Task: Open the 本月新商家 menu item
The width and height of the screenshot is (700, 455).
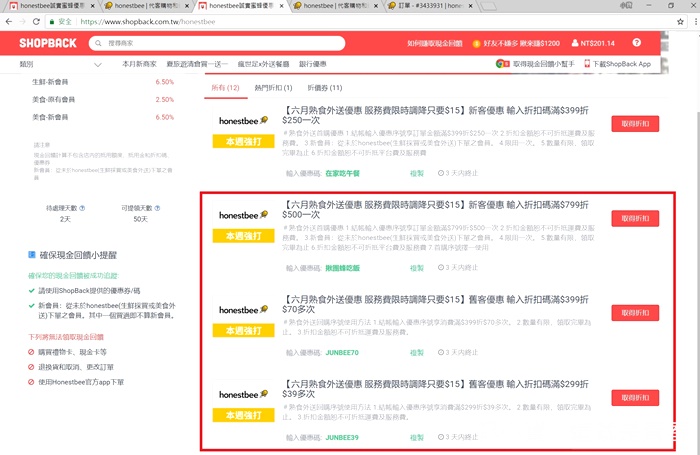Action: click(x=140, y=63)
